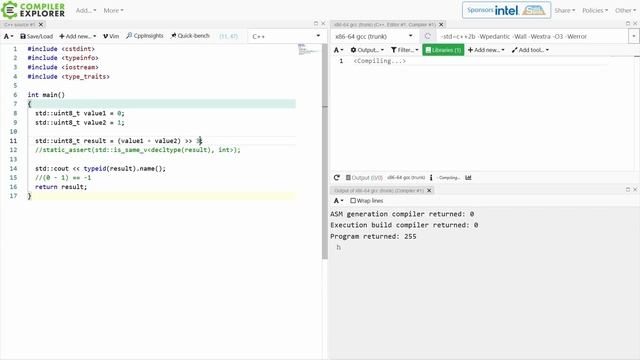Click 'int main()' on line 6

[46, 95]
